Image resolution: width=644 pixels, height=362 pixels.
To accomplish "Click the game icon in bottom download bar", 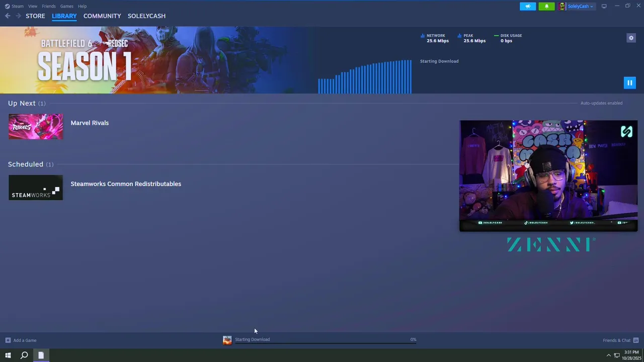I will point(227,340).
